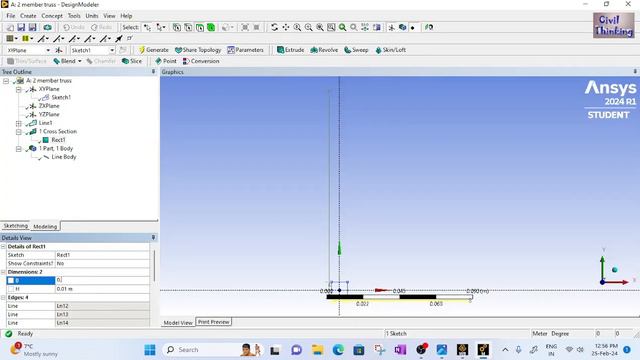Click the Look At face icon
Screen dimensions: 640x360
[429, 27]
